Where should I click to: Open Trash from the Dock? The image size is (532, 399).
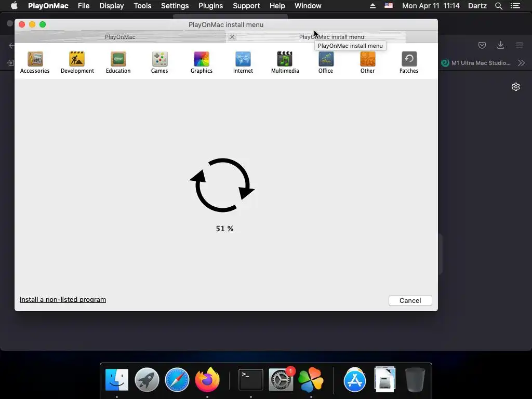tap(415, 380)
